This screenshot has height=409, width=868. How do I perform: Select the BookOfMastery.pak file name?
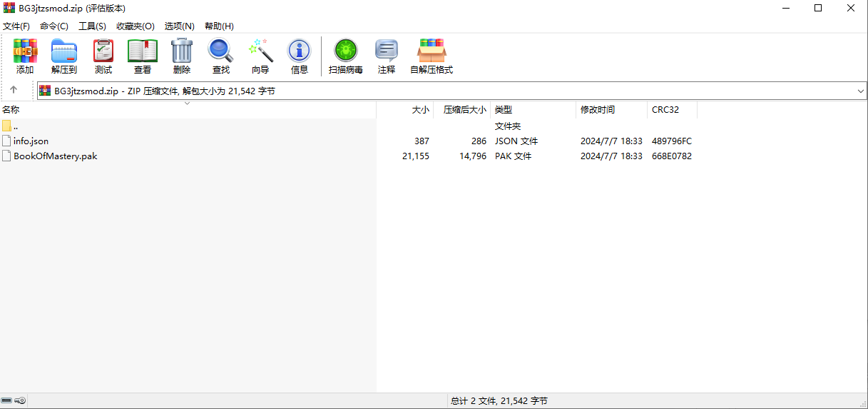click(x=55, y=156)
